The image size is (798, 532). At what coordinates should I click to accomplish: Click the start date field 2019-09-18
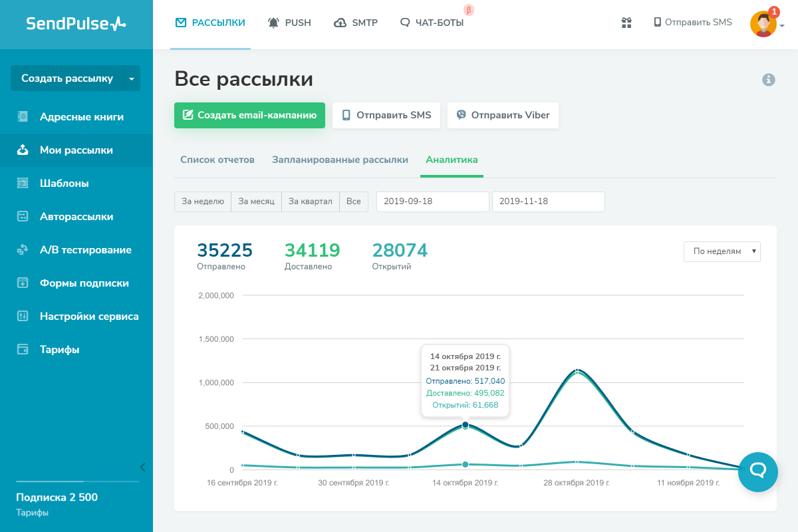pyautogui.click(x=432, y=201)
